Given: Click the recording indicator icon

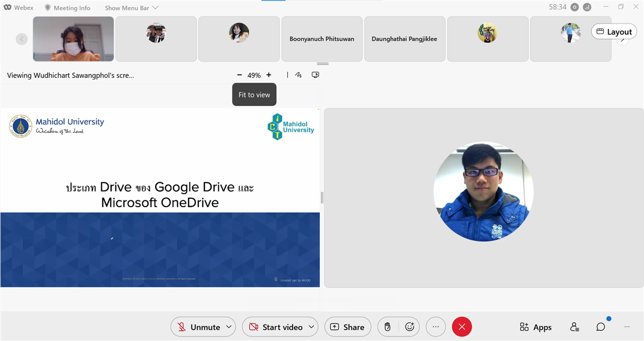Looking at the screenshot, I should (574, 7).
